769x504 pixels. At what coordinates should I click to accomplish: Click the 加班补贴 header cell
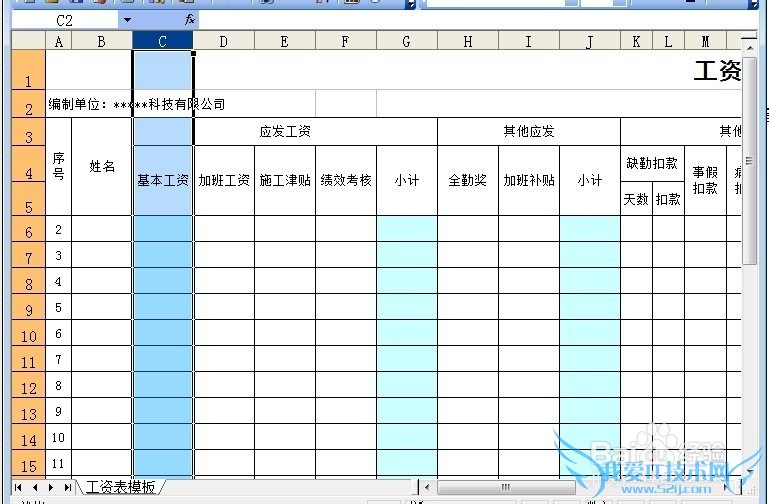(529, 180)
